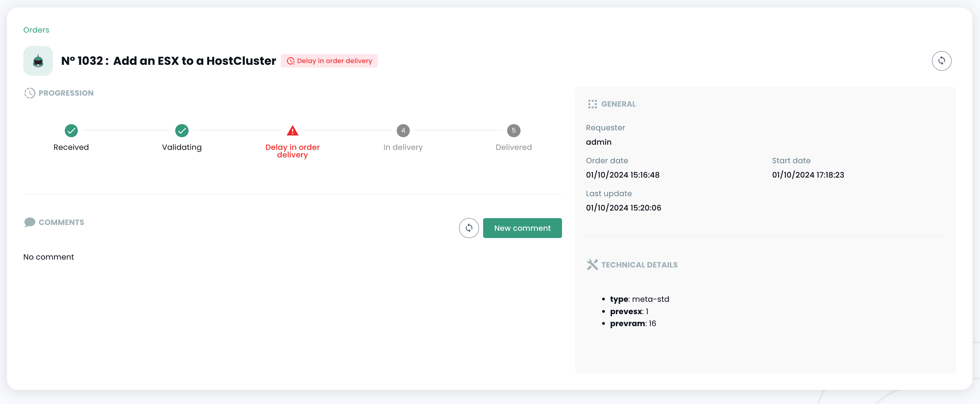Select the Validating checkmark step
The height and width of the screenshot is (404, 980).
[181, 130]
